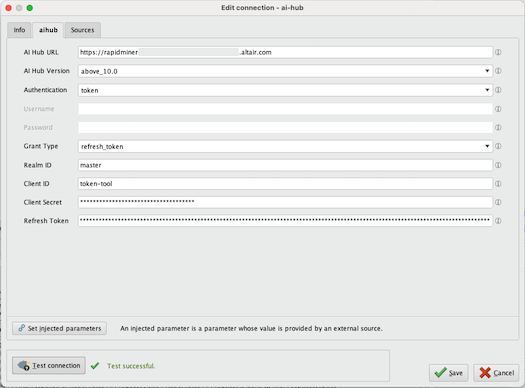Viewport: 525px width, 388px height.
Task: Switch to the Info tab
Action: [x=19, y=30]
